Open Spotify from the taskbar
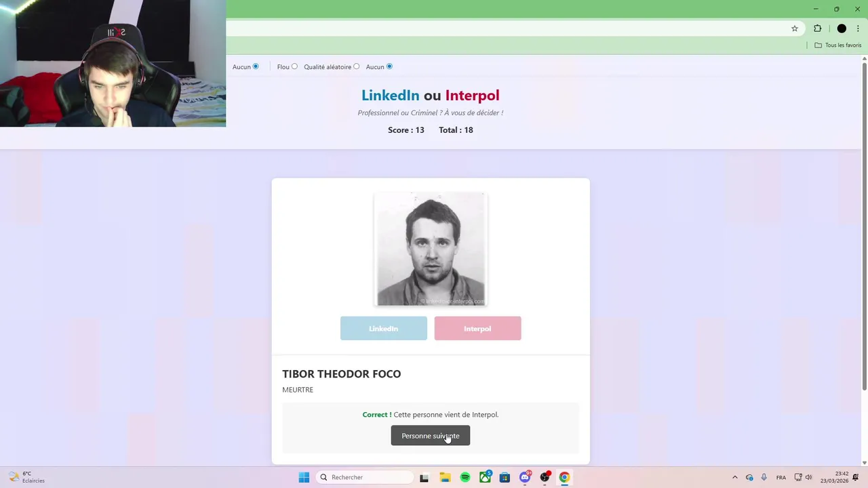This screenshot has height=488, width=868. point(465,477)
